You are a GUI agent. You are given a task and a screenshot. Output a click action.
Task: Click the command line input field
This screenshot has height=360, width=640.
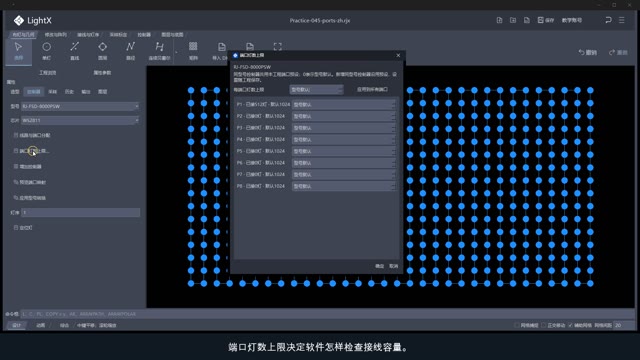(327, 314)
